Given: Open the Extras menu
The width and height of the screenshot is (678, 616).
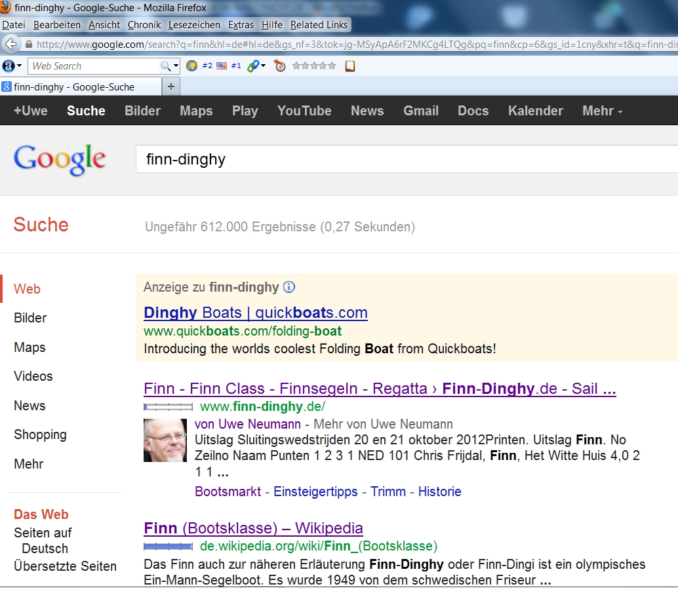Looking at the screenshot, I should click(241, 25).
